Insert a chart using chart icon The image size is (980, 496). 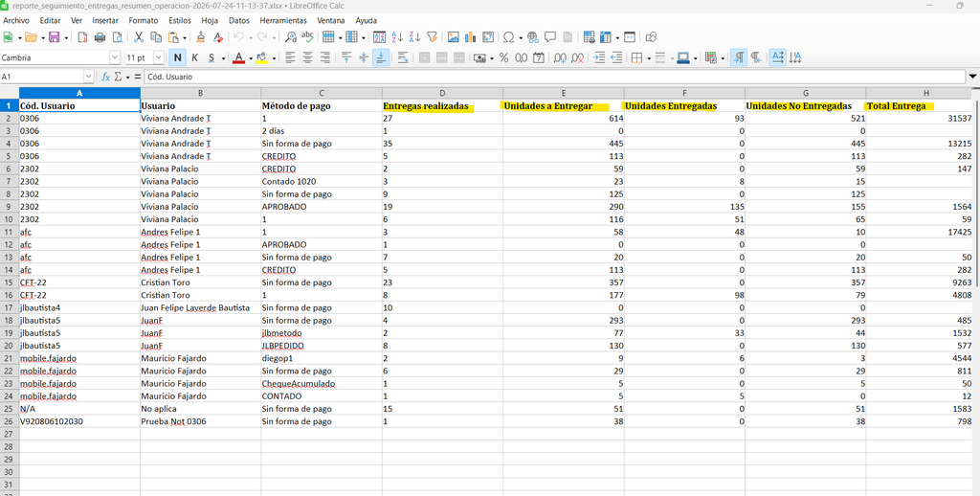(x=471, y=37)
